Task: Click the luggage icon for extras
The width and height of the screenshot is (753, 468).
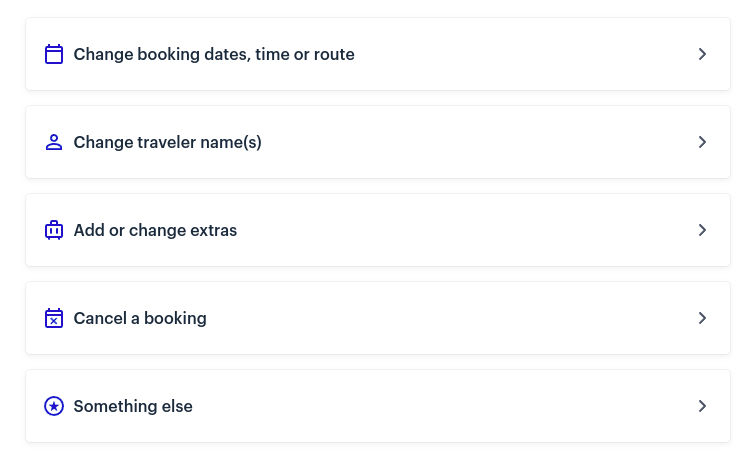Action: [54, 230]
